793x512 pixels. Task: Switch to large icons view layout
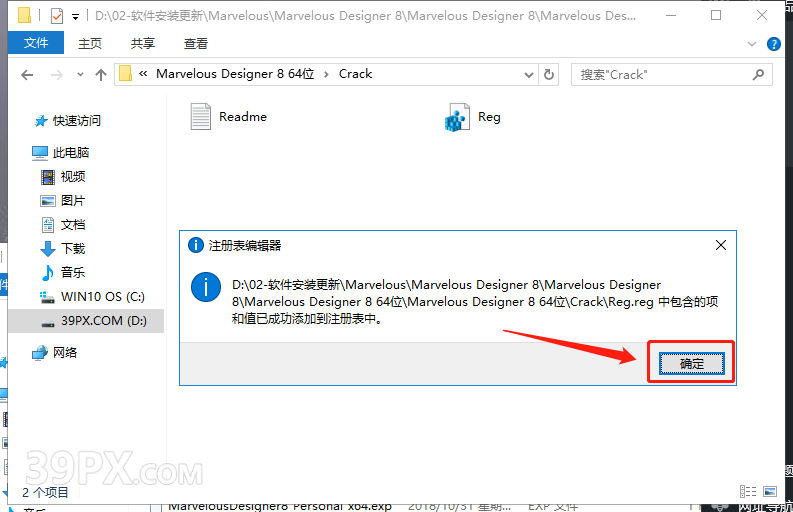(x=770, y=491)
